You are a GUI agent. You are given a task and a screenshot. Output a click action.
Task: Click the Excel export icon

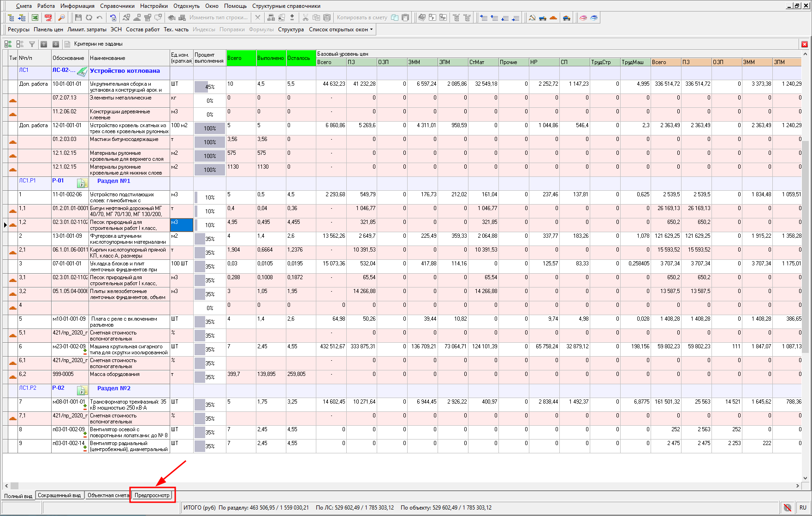pos(35,18)
